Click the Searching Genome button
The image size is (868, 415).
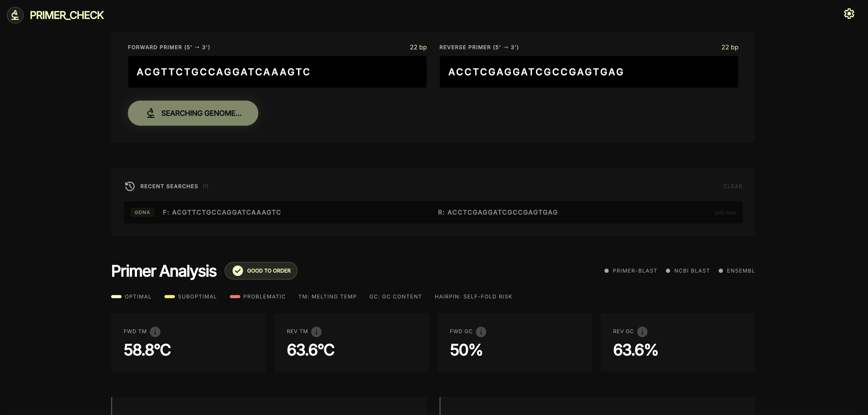coord(193,113)
